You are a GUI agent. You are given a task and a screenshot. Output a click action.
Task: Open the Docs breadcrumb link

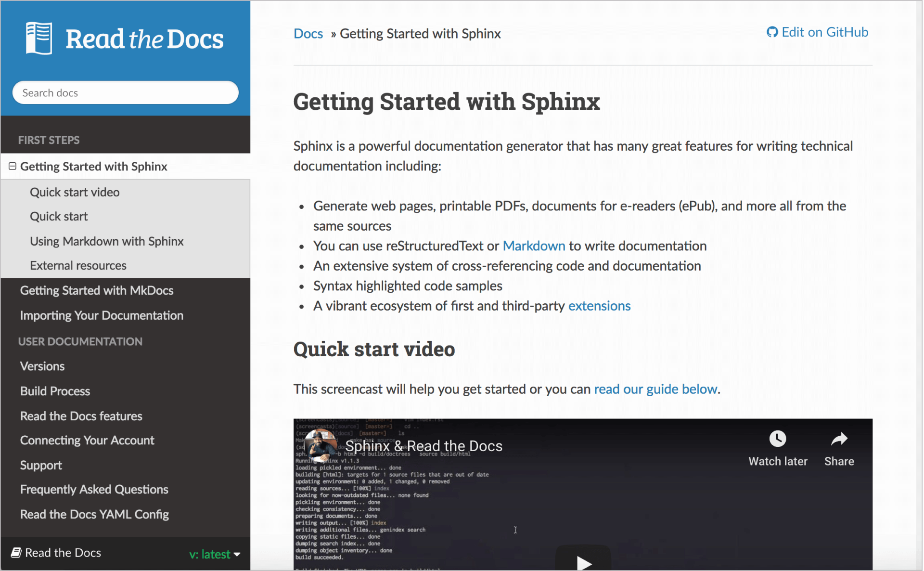click(x=308, y=34)
